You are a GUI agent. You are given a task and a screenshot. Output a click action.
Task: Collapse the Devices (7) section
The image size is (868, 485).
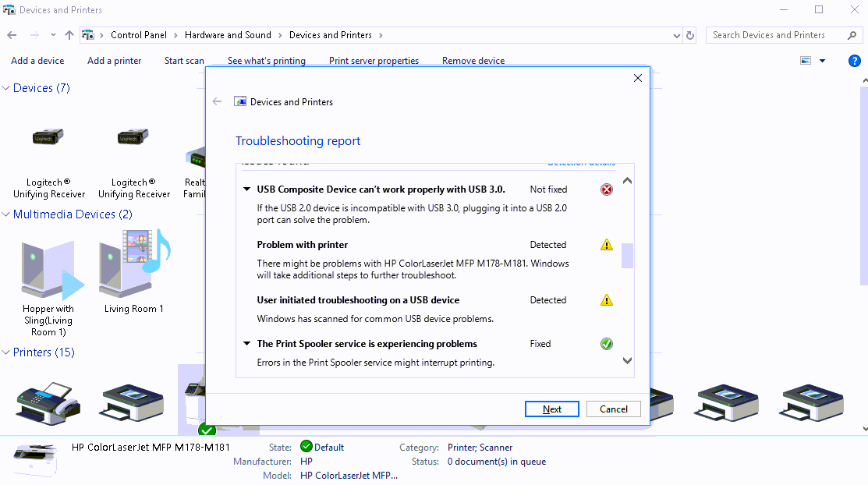(6, 87)
